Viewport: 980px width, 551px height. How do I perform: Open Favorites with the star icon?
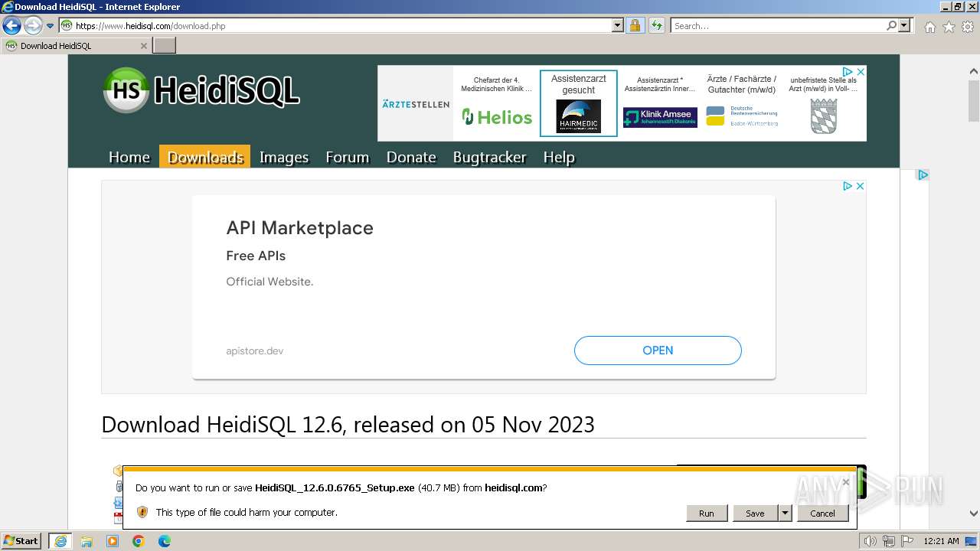point(949,27)
